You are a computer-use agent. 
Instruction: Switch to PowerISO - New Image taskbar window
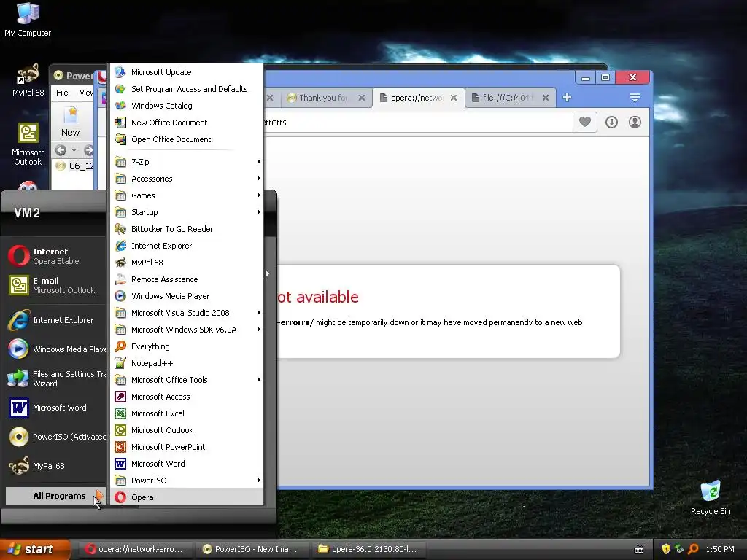[252, 549]
